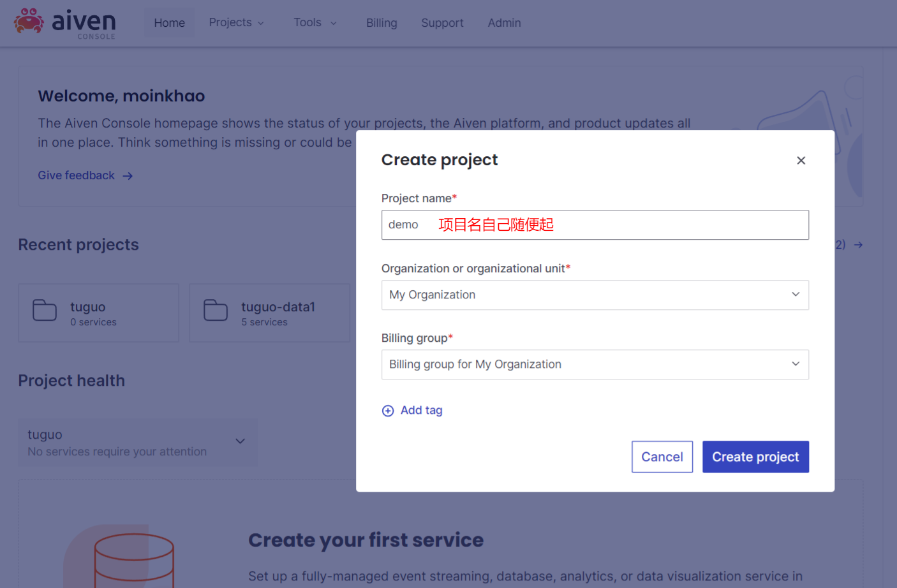
Task: Go to the Admin section
Action: pos(504,23)
